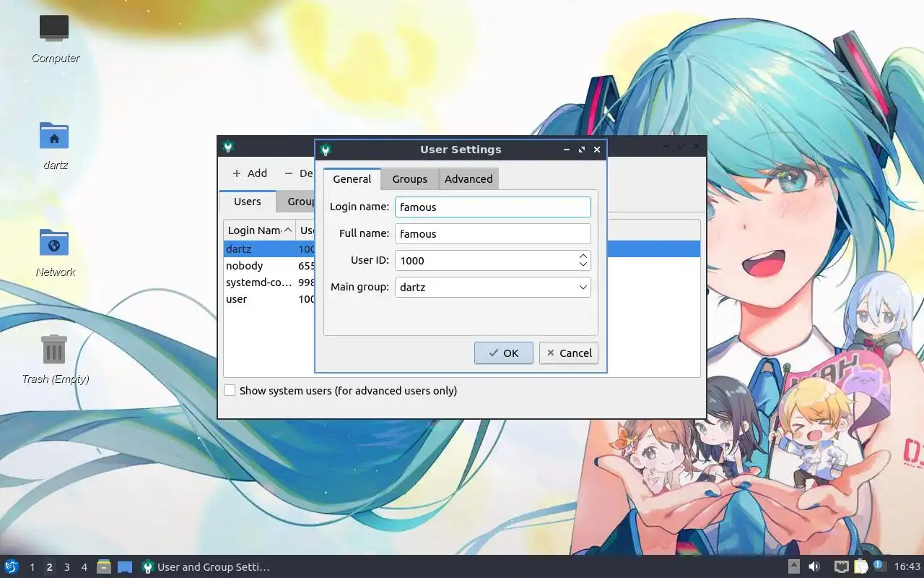Confirm with the OK button

coord(504,353)
